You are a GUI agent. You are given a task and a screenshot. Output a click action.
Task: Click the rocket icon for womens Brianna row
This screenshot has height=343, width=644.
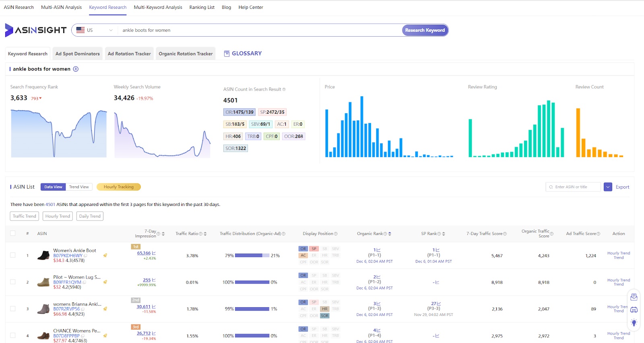pyautogui.click(x=105, y=309)
